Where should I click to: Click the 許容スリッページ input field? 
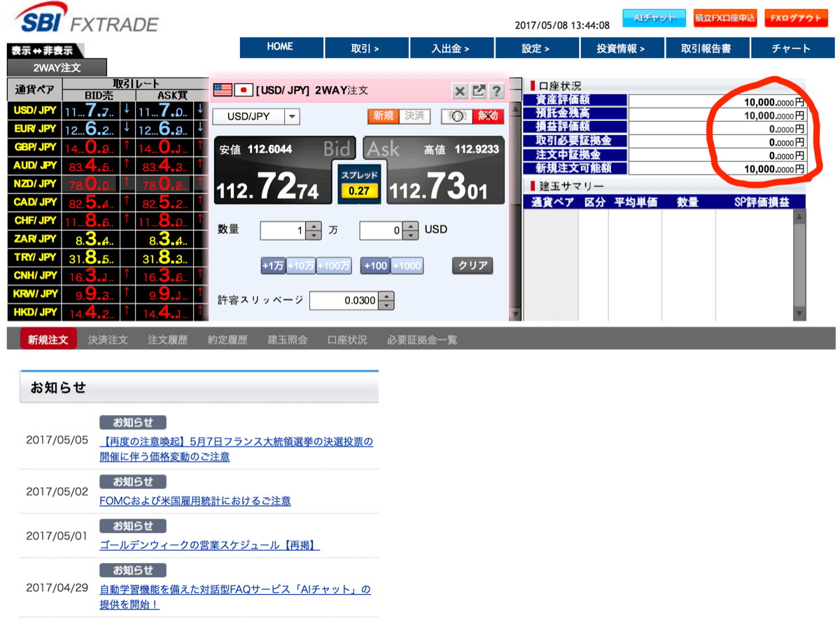344,301
